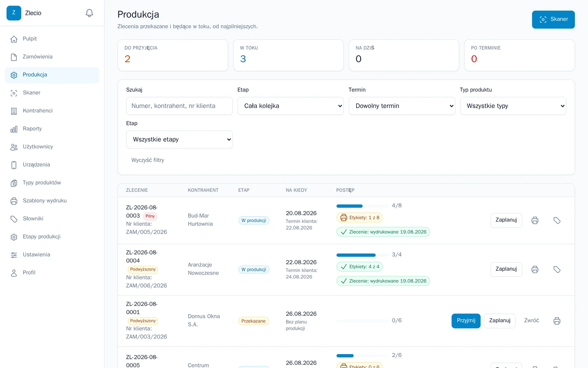The width and height of the screenshot is (588, 368).
Task: Open labels tag for ZL-2026-08-0004
Action: [557, 270]
